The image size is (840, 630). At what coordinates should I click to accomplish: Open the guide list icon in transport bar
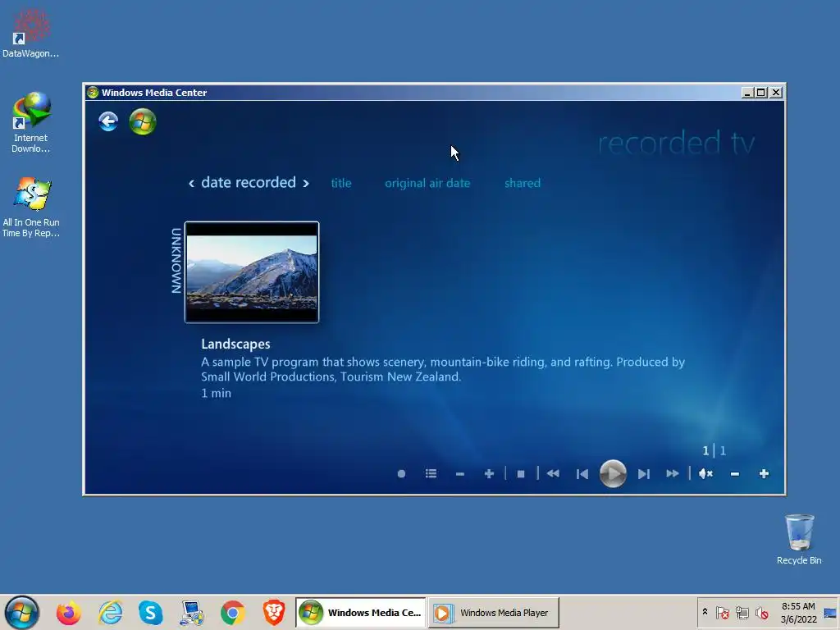(x=431, y=473)
